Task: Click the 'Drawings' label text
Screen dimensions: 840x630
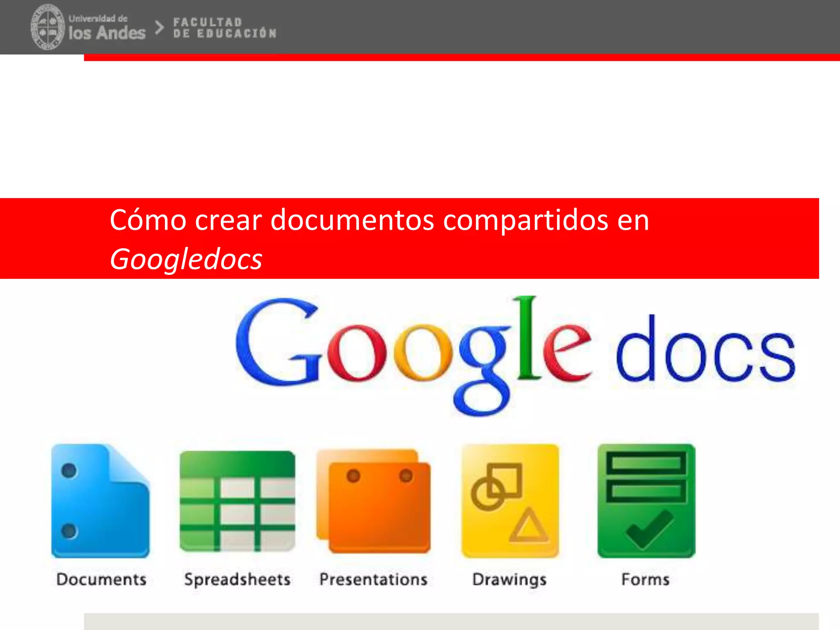Action: 509,579
